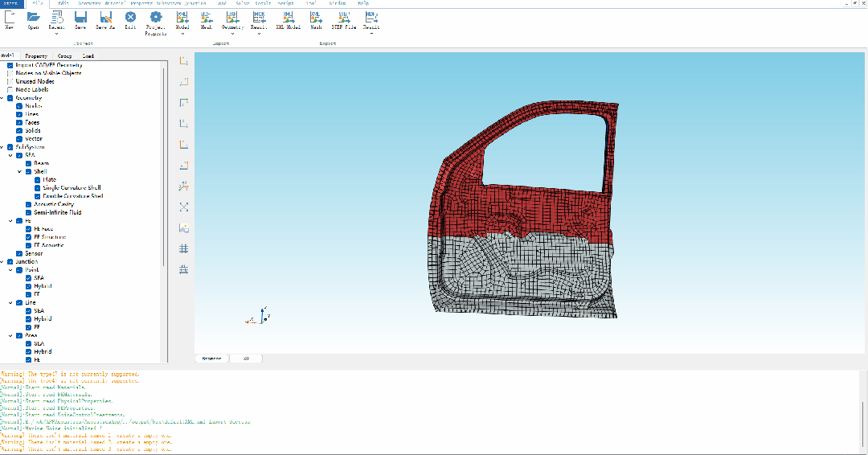Viewport: 868px width, 455px height.
Task: Fit model to view with expand-arrows icon
Action: (184, 207)
